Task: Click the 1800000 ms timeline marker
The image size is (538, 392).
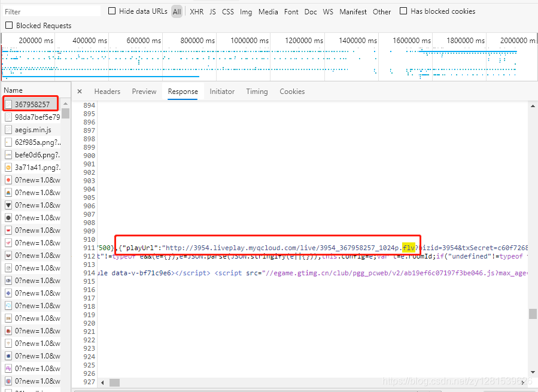Action: 466,41
